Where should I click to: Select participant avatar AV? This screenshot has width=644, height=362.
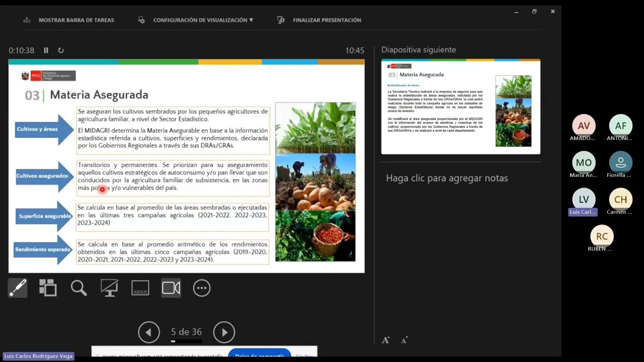pyautogui.click(x=584, y=126)
